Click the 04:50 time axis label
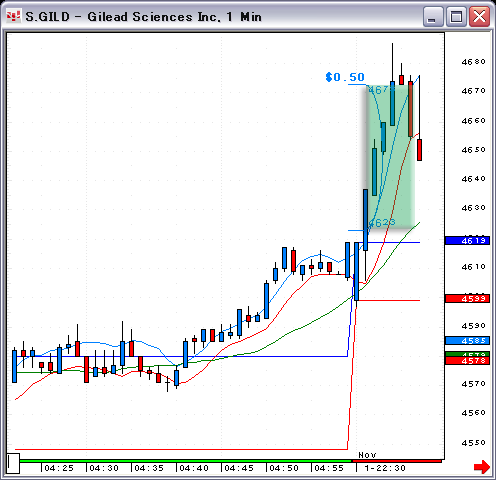 coord(284,468)
